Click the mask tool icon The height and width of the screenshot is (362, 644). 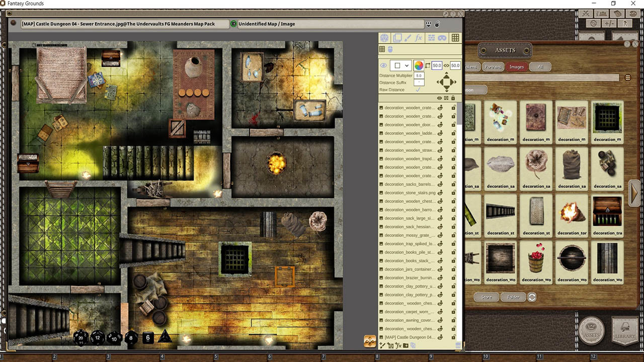coord(442,38)
